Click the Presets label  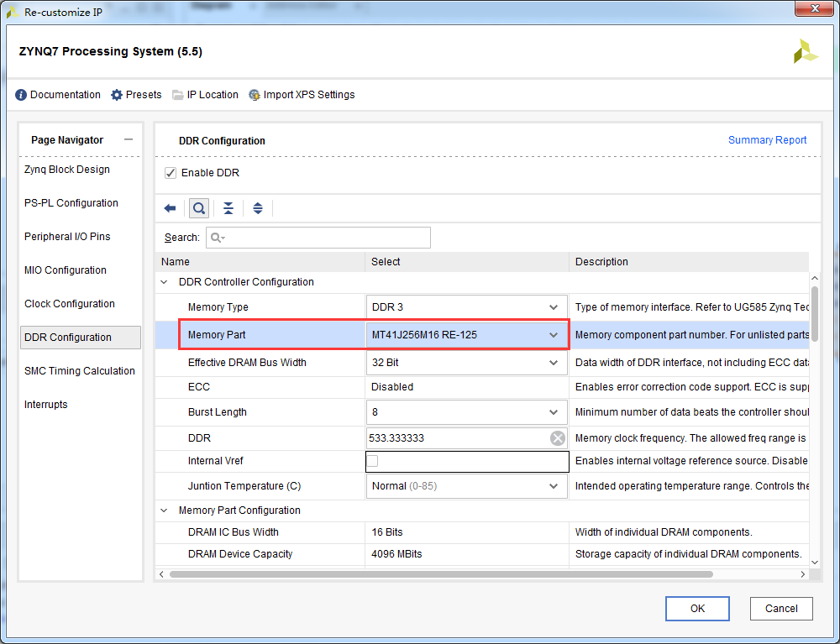[x=144, y=95]
